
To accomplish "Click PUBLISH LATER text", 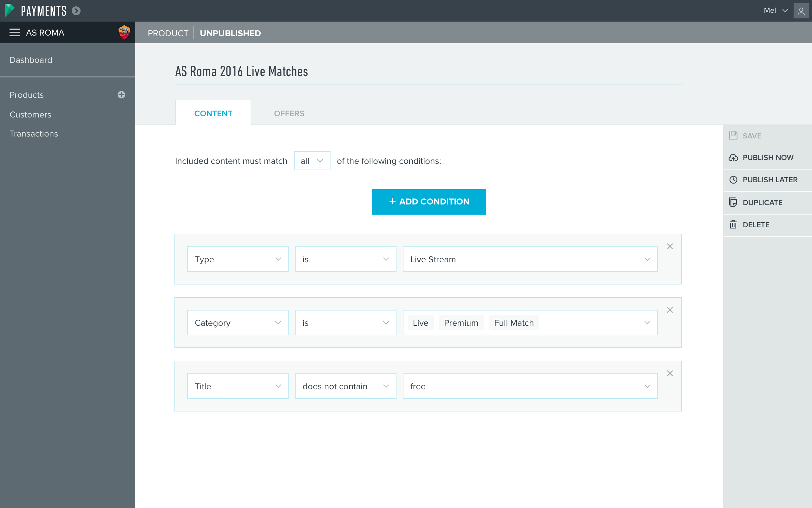I will tap(770, 180).
